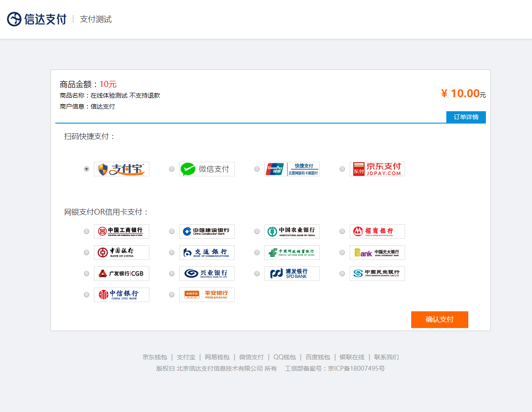Click the 浦发银行 SPD Bank logo
Viewport: 532px width, 412px height.
click(292, 274)
